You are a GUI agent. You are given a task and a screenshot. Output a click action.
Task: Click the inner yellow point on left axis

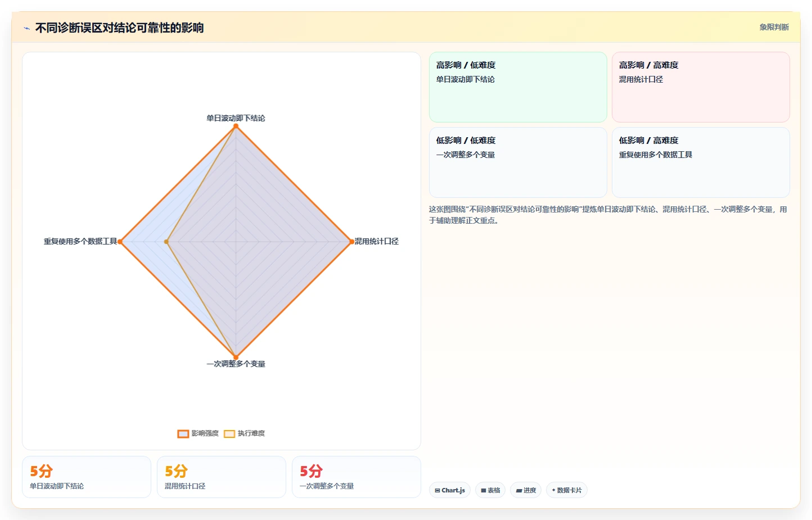(166, 242)
